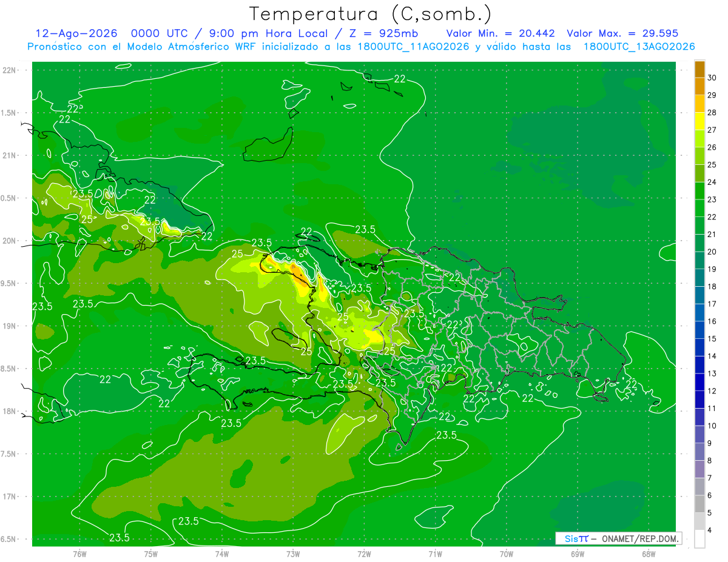Click the title Temperatura (C,somb.)
The image size is (728, 562).
pos(371,14)
